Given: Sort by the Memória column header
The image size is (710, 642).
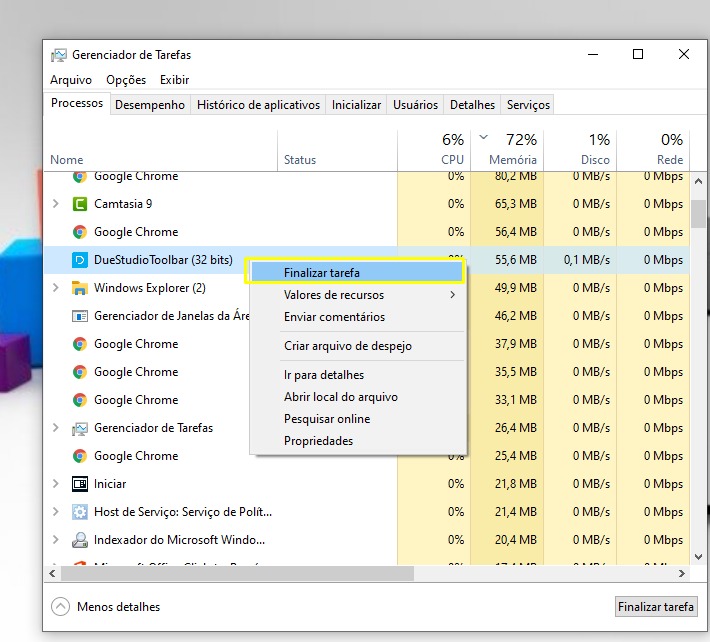Looking at the screenshot, I should point(507,151).
